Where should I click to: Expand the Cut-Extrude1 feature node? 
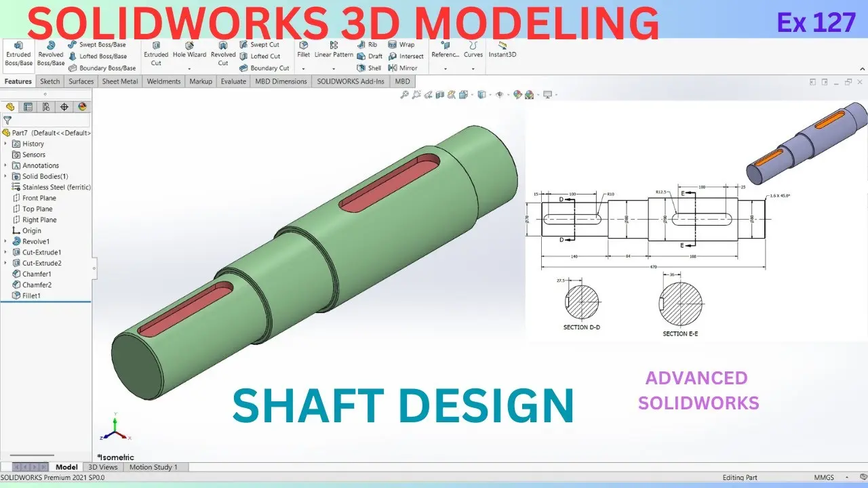point(6,252)
